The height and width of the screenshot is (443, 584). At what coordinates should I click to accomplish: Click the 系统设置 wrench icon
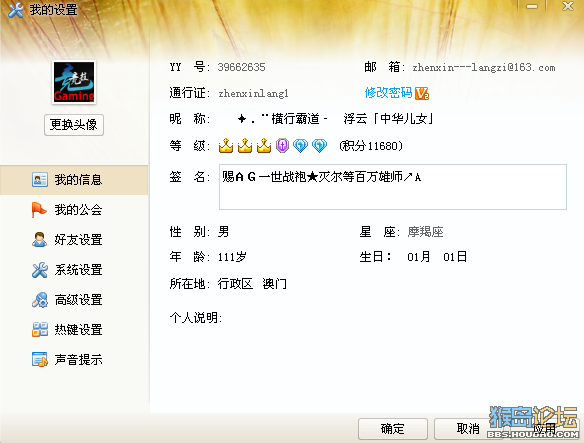39,270
